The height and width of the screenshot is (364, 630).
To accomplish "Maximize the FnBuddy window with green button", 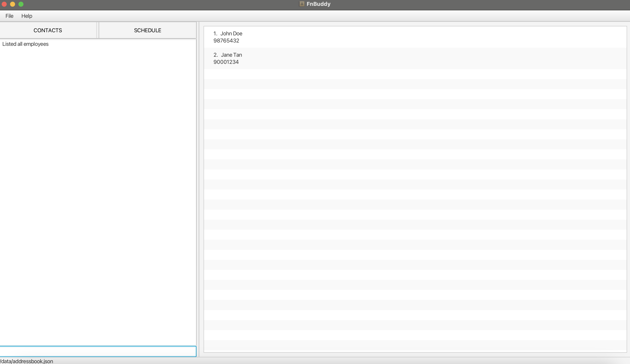I will click(21, 4).
